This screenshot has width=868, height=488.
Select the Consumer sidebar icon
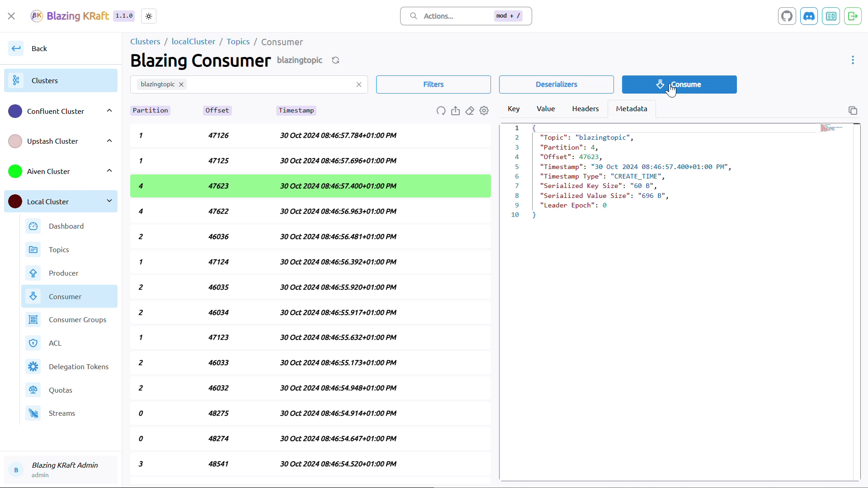[33, 296]
